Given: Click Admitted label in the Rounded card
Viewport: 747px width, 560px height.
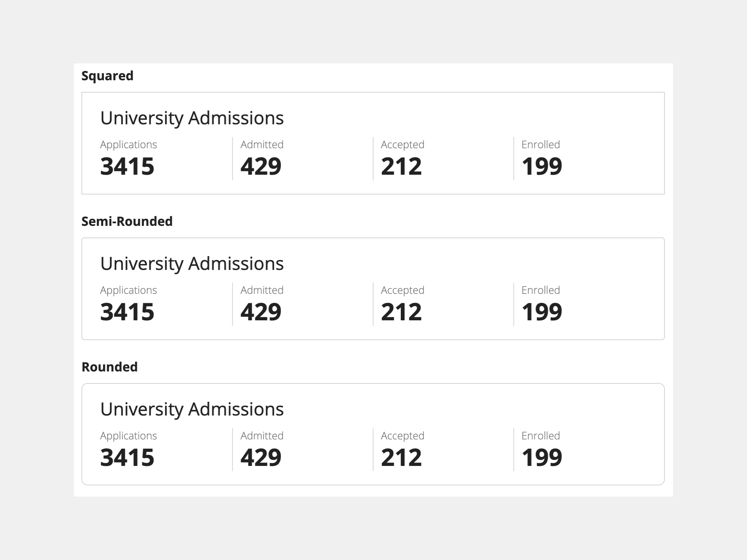Looking at the screenshot, I should tap(262, 436).
